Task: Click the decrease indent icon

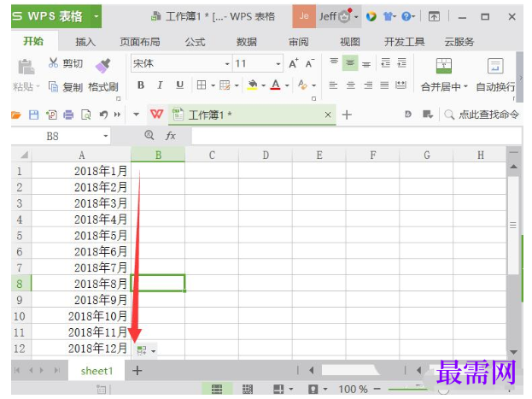Action: (386, 63)
